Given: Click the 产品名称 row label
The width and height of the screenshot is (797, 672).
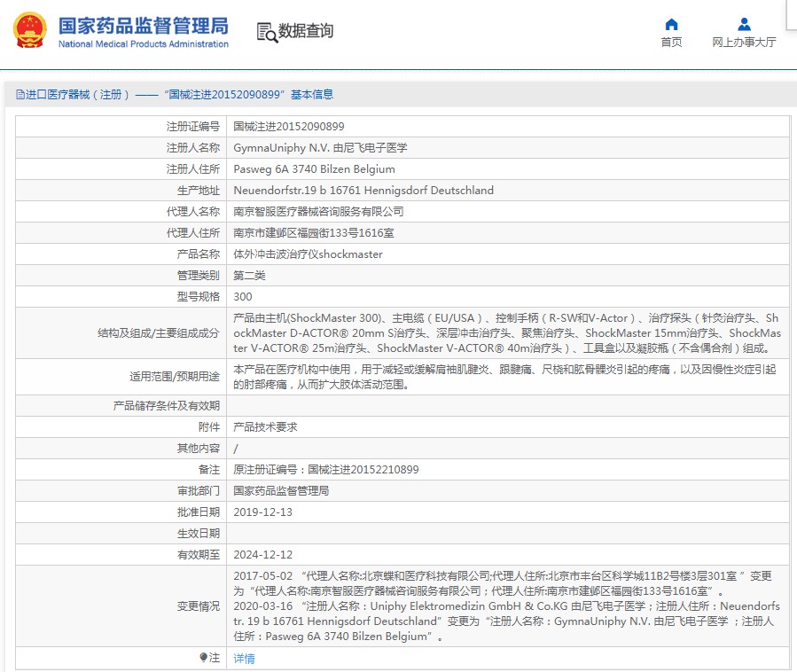Looking at the screenshot, I should (199, 254).
